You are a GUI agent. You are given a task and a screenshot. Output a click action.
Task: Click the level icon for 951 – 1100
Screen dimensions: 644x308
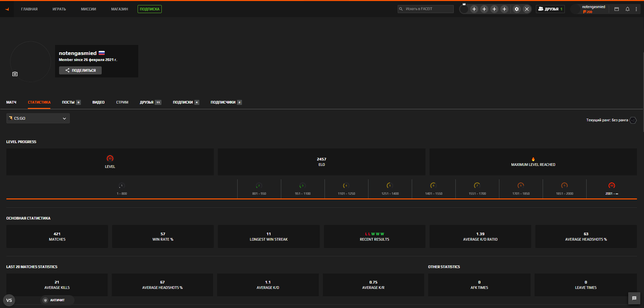click(302, 185)
